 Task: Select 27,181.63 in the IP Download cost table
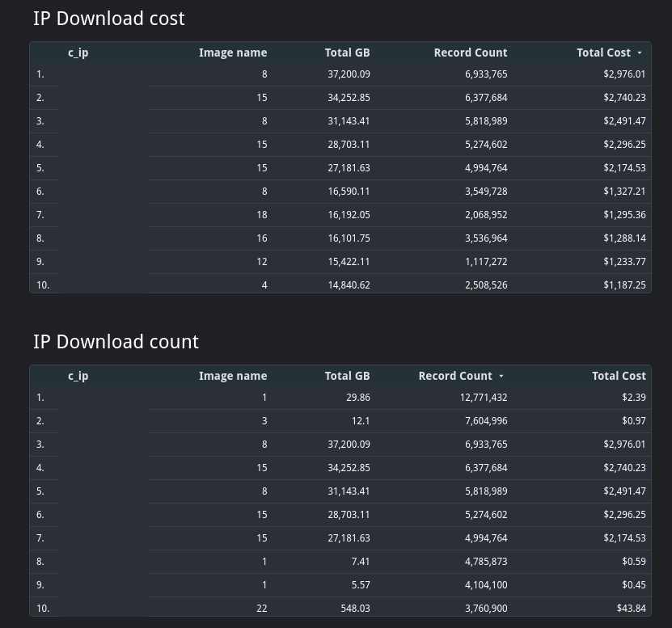click(349, 168)
